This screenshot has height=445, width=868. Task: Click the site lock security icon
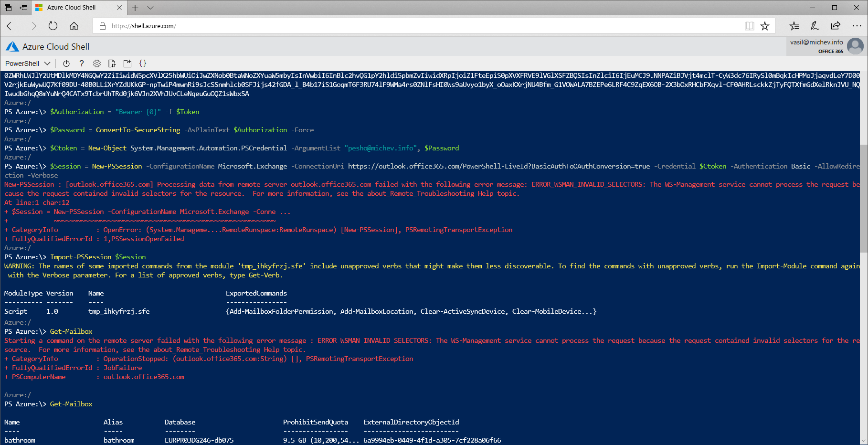102,26
